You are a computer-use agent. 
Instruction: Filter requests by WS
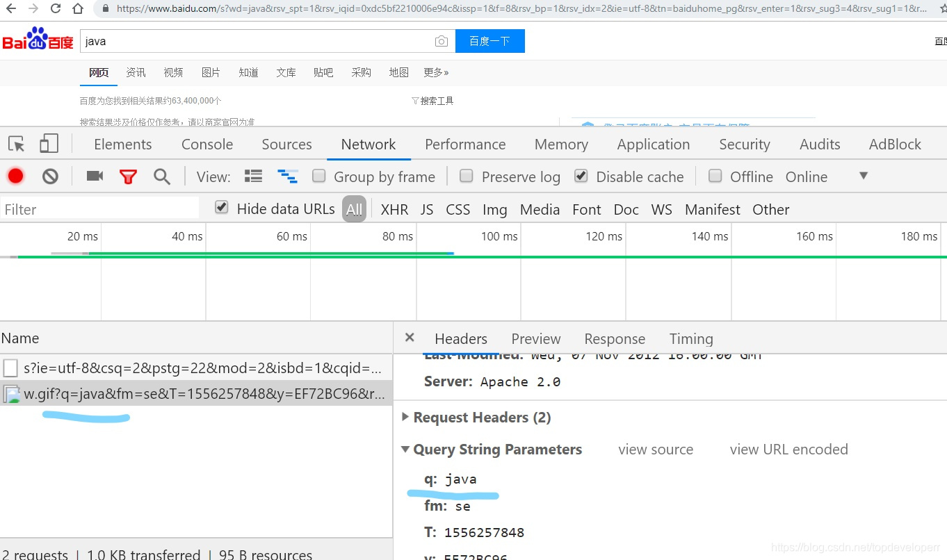pyautogui.click(x=662, y=210)
